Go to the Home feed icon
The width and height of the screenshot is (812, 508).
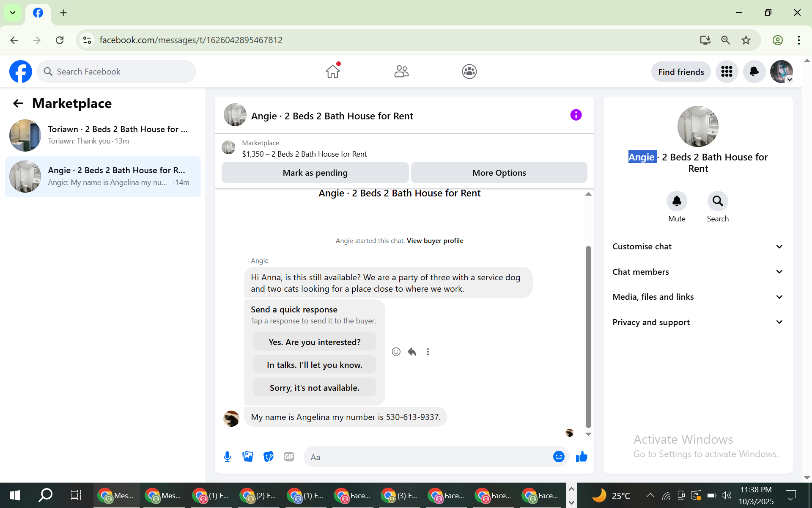click(333, 71)
